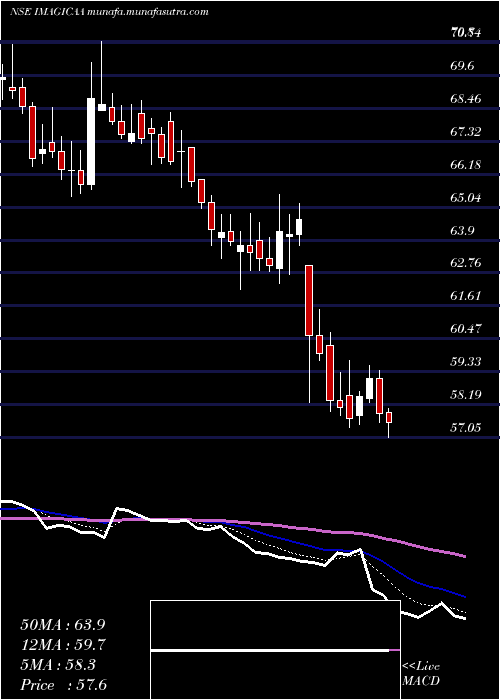Viewport: 500px width, 700px height.
Task: Click the Price : 57.6 reading
Action: pyautogui.click(x=62, y=685)
